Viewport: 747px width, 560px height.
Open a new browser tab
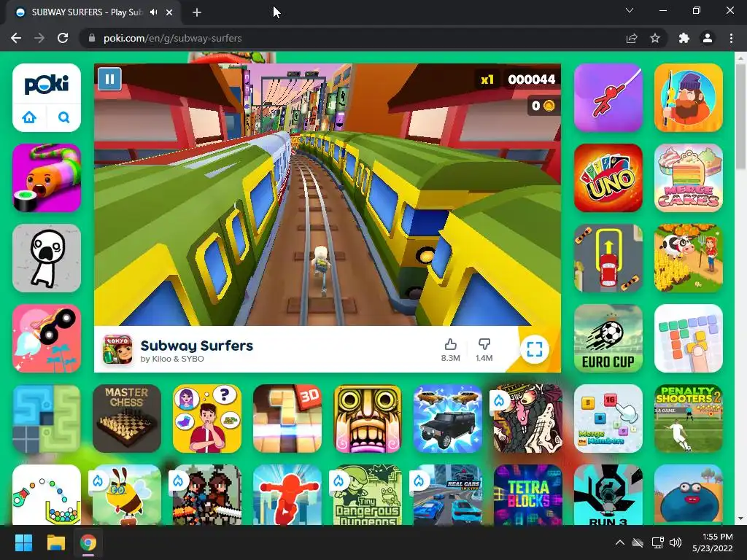coord(197,12)
